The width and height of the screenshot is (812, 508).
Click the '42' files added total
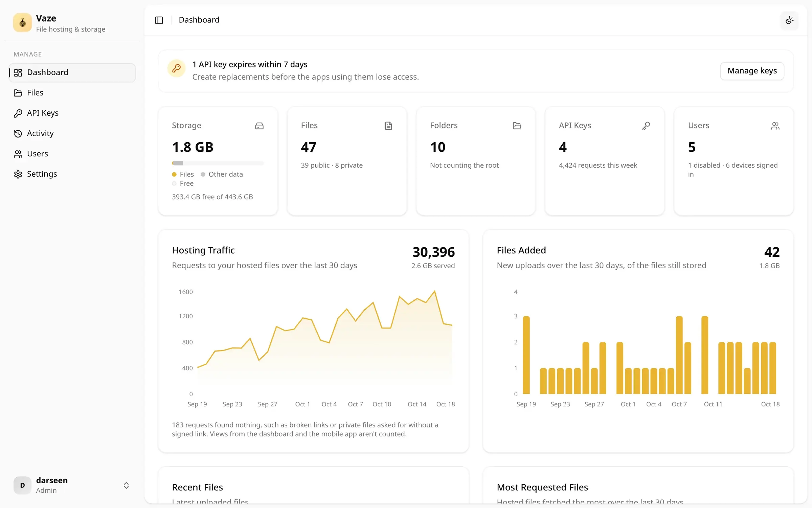pos(772,252)
